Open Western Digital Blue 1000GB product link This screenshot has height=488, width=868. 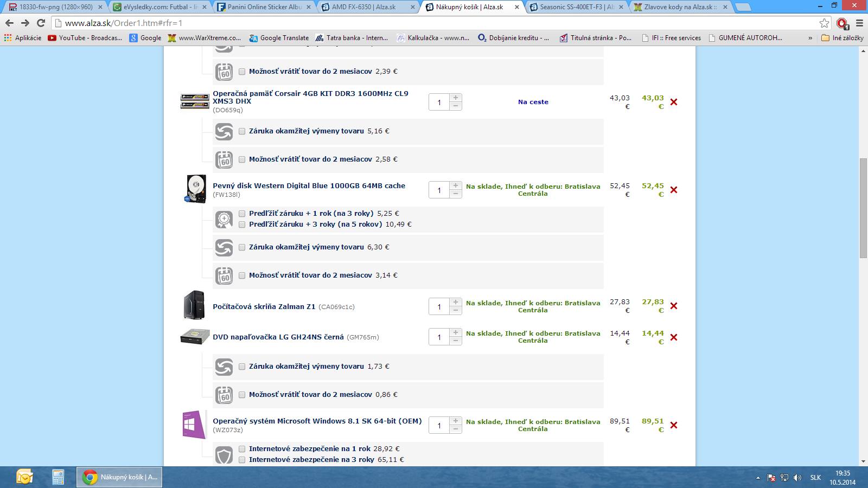tap(309, 185)
